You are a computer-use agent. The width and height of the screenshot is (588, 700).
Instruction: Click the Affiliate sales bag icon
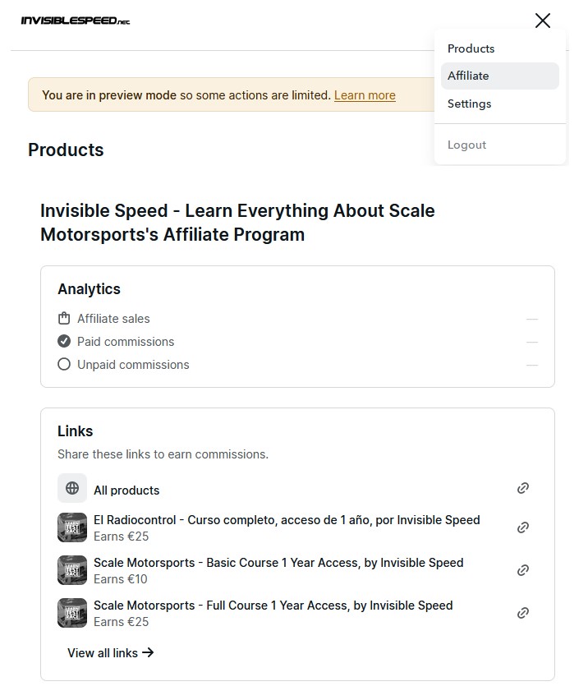click(64, 318)
